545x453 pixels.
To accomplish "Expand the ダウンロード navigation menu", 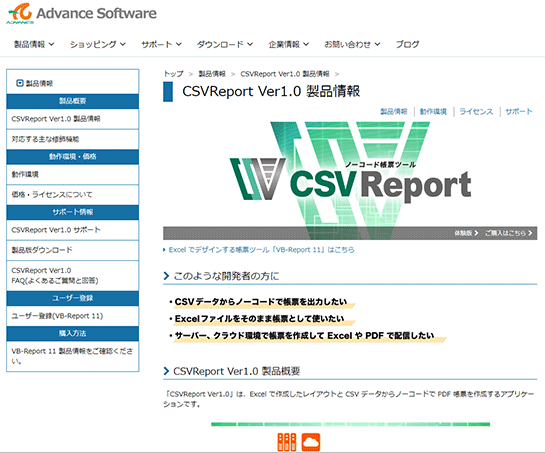I will [x=225, y=45].
